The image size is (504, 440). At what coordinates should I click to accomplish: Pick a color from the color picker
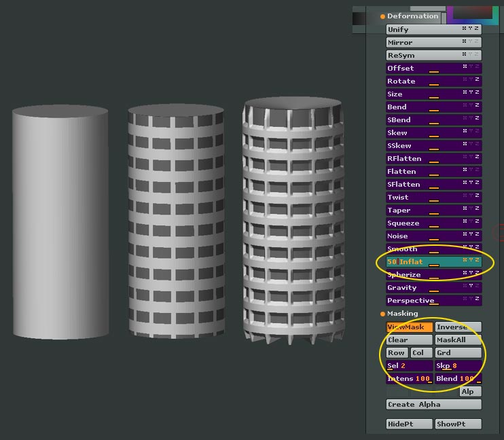coord(471,15)
